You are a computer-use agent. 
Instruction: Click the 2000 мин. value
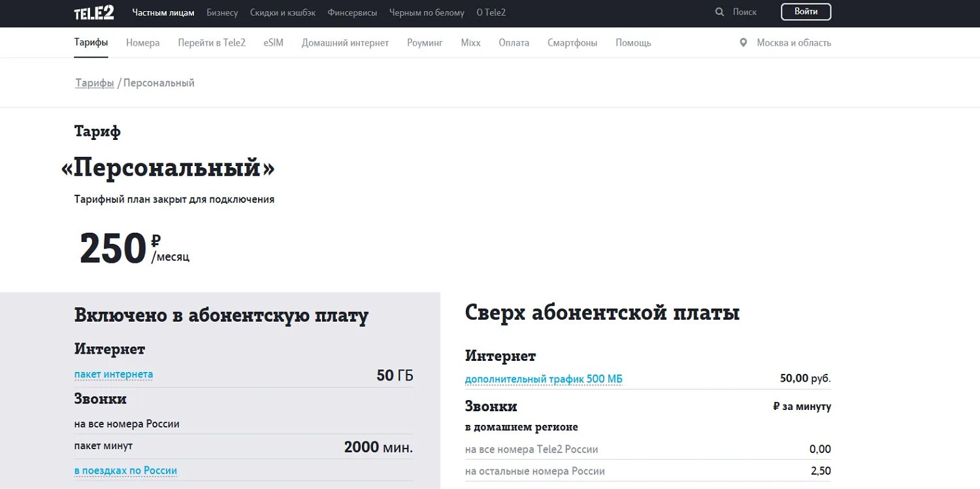378,447
